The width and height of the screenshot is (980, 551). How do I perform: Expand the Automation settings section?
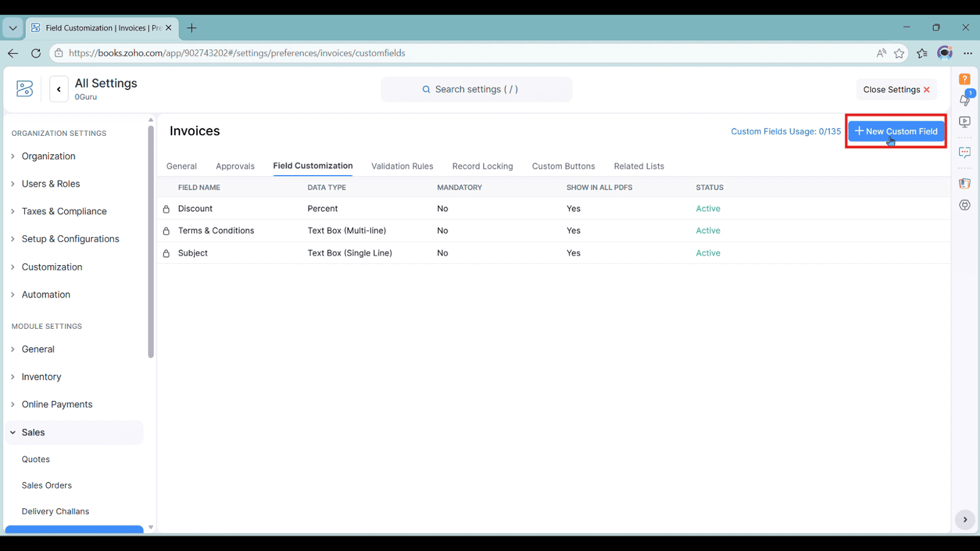(x=46, y=294)
